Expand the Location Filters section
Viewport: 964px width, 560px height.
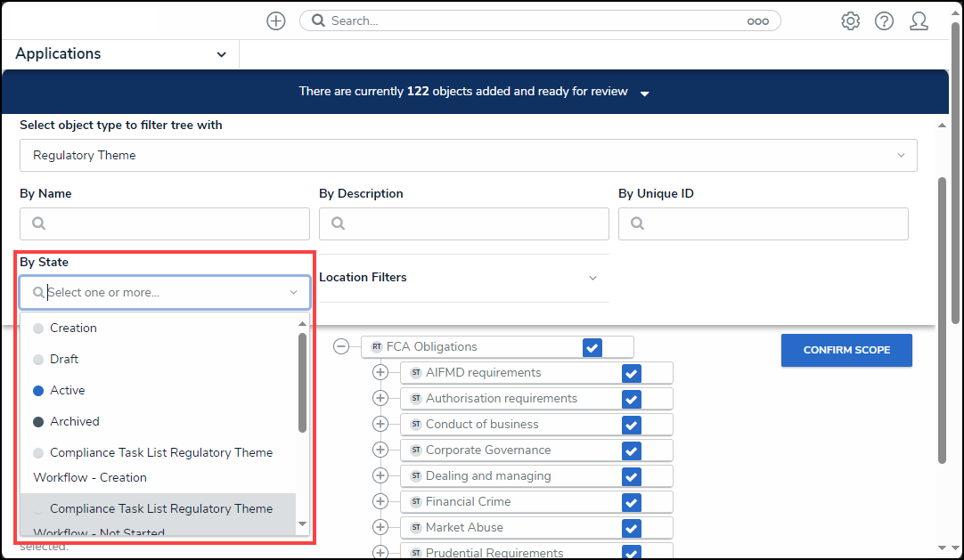(458, 278)
